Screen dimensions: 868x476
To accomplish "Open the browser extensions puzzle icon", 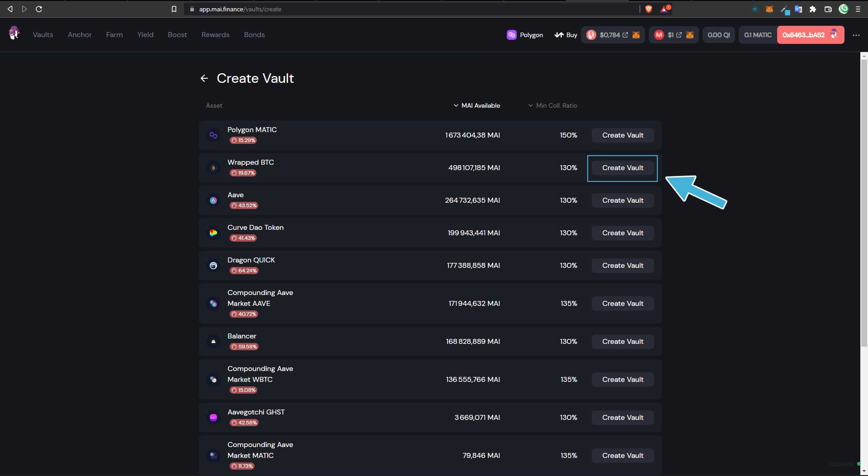I will click(x=813, y=9).
